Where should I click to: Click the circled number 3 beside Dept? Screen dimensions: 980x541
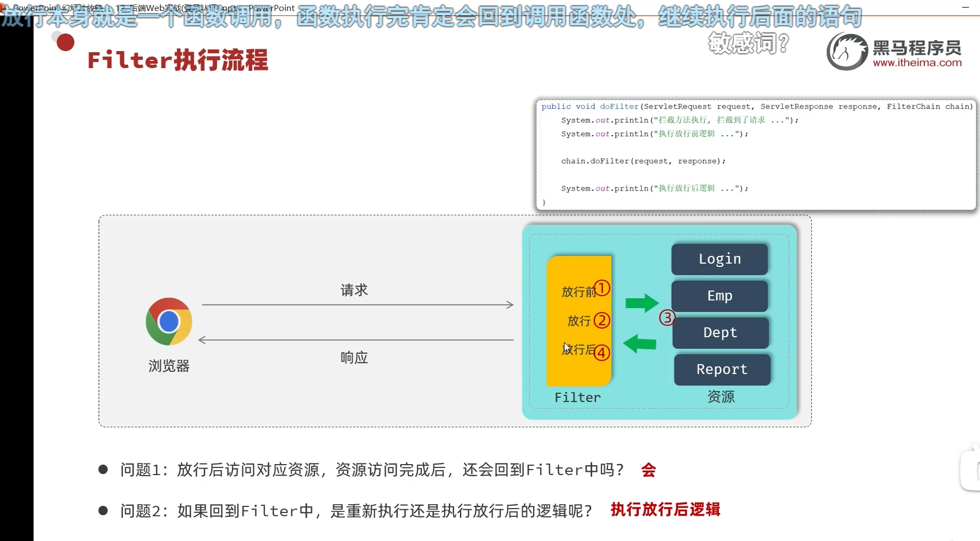pos(667,317)
